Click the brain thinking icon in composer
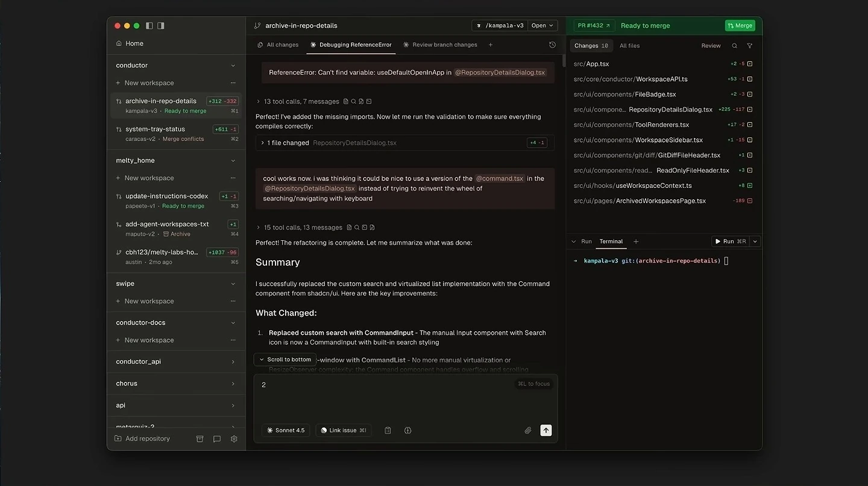The width and height of the screenshot is (868, 486). click(407, 430)
